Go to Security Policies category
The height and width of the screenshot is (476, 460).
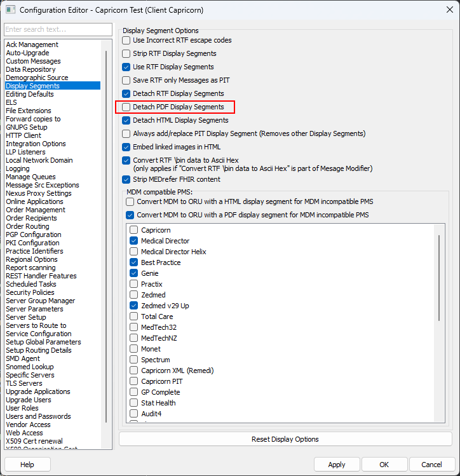click(x=30, y=292)
